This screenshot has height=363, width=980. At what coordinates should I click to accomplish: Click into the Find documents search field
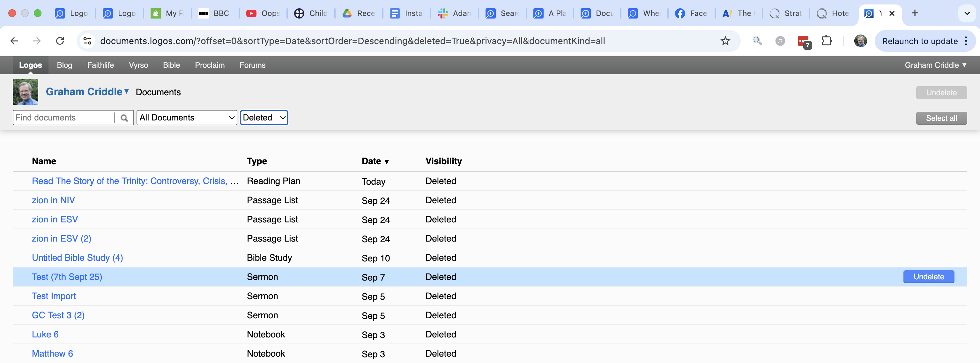point(63,118)
